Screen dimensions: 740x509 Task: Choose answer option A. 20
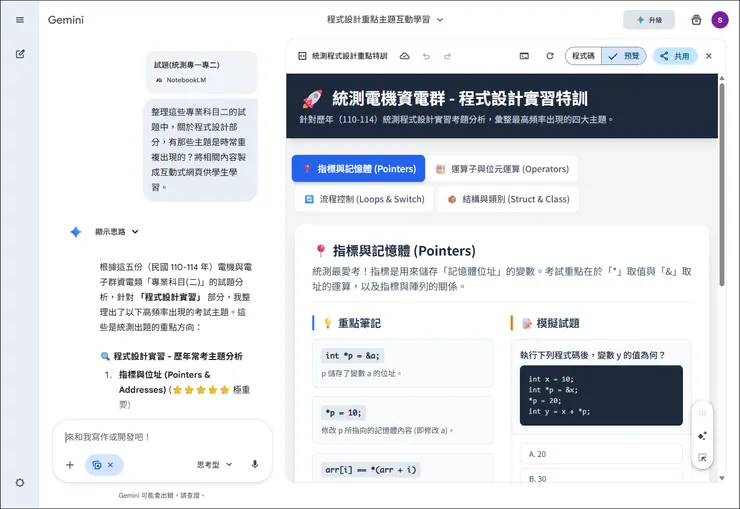[x=601, y=454]
